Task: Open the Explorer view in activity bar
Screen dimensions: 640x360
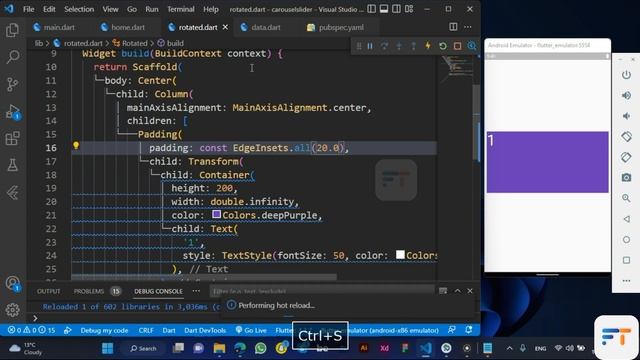Action: tap(13, 30)
